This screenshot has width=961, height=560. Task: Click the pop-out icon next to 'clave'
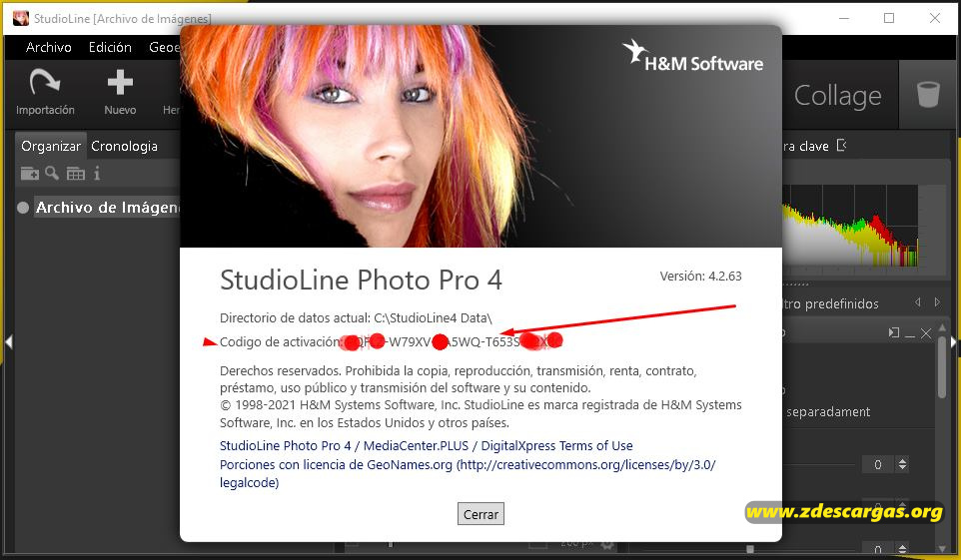(841, 145)
